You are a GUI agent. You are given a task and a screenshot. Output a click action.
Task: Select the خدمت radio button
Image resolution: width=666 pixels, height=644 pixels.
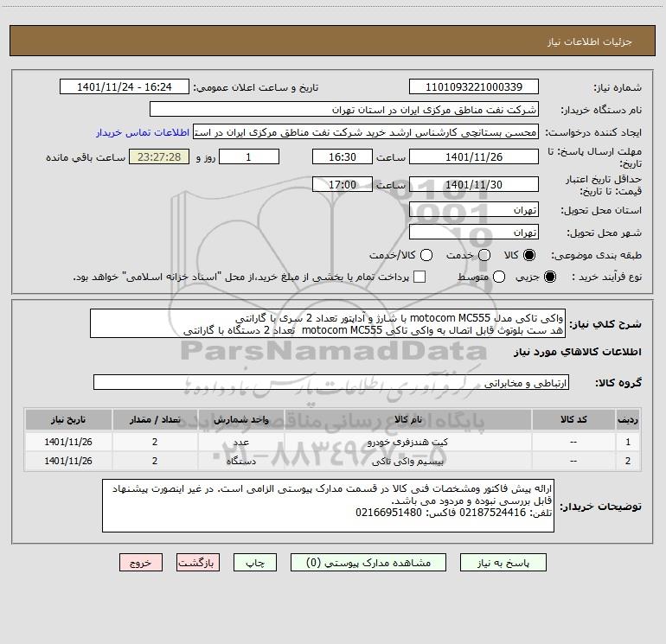484,255
